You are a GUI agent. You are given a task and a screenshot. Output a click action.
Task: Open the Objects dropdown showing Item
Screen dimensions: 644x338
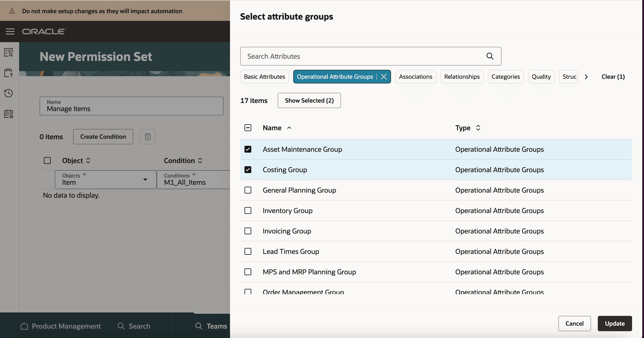click(x=106, y=180)
